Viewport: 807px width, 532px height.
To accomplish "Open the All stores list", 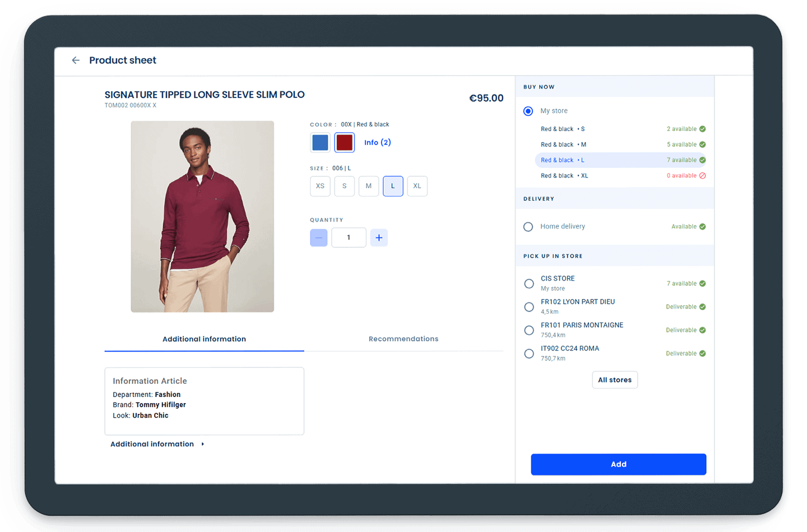I will click(614, 380).
